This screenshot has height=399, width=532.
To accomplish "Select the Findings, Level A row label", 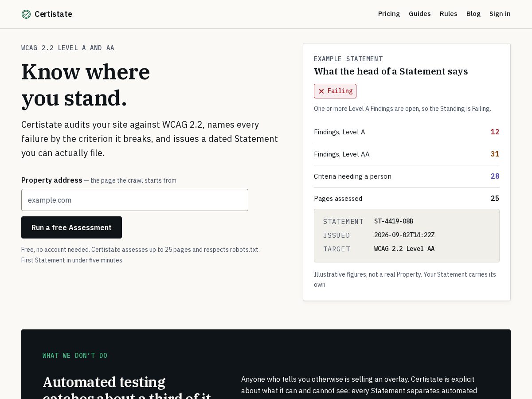I will coord(340,132).
